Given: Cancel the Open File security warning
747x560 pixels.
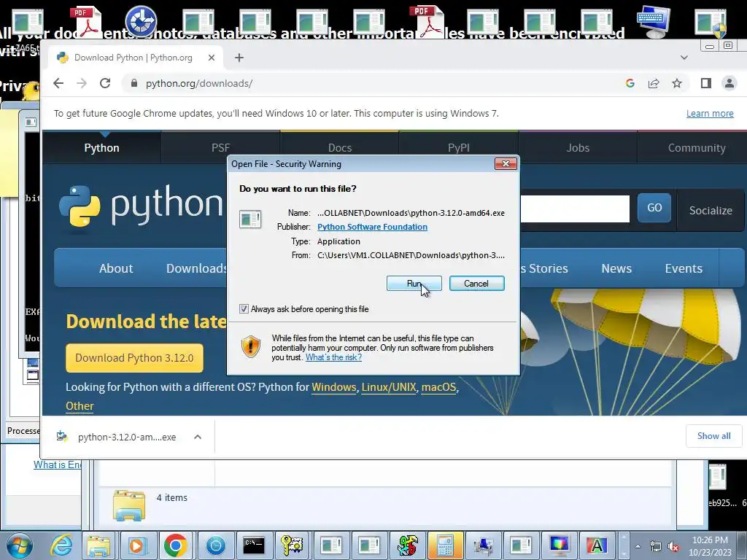Looking at the screenshot, I should pyautogui.click(x=476, y=284).
